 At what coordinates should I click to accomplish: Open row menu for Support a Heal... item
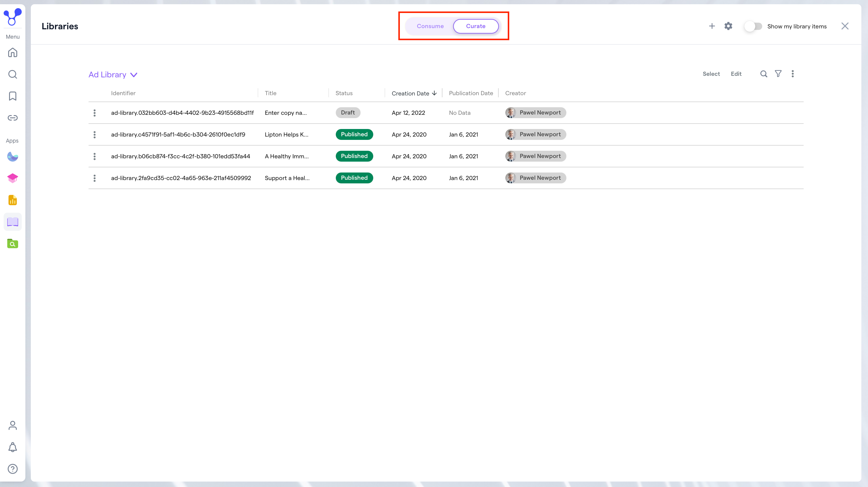click(95, 178)
